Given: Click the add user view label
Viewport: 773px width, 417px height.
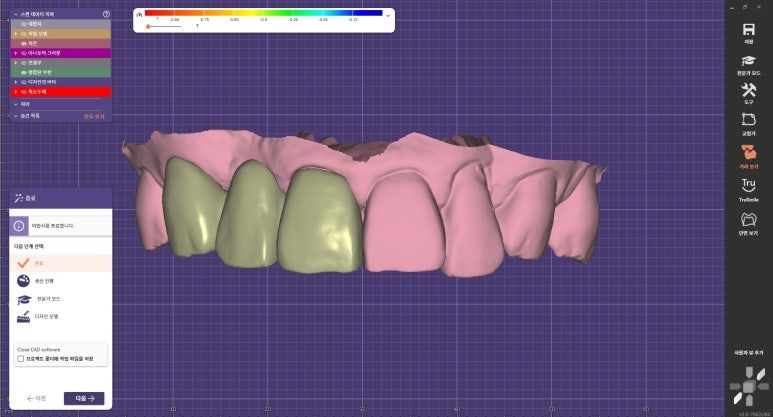Looking at the screenshot, I should (748, 353).
